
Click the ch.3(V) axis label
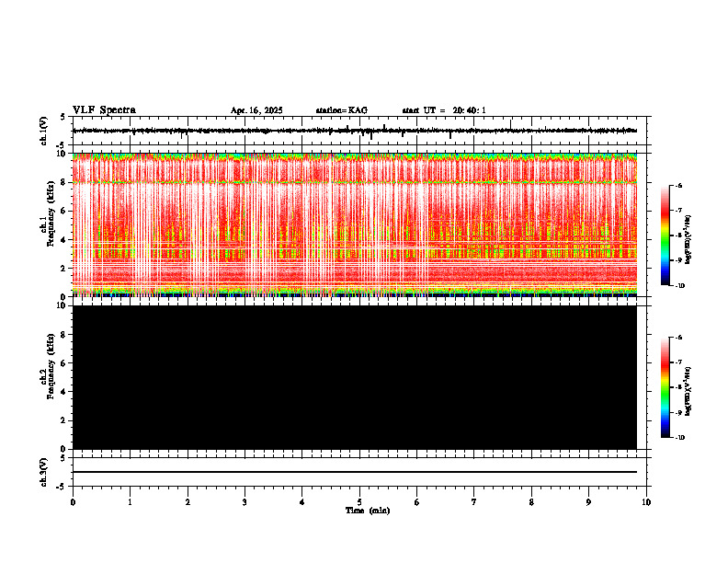44,473
